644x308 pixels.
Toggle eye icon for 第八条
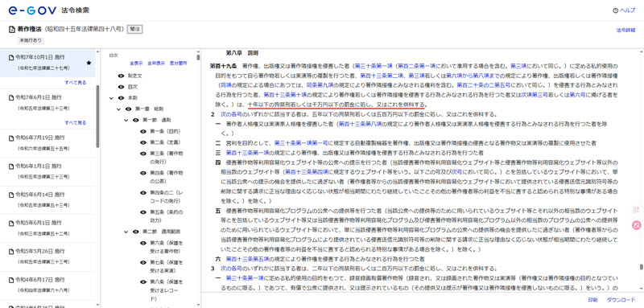click(143, 282)
